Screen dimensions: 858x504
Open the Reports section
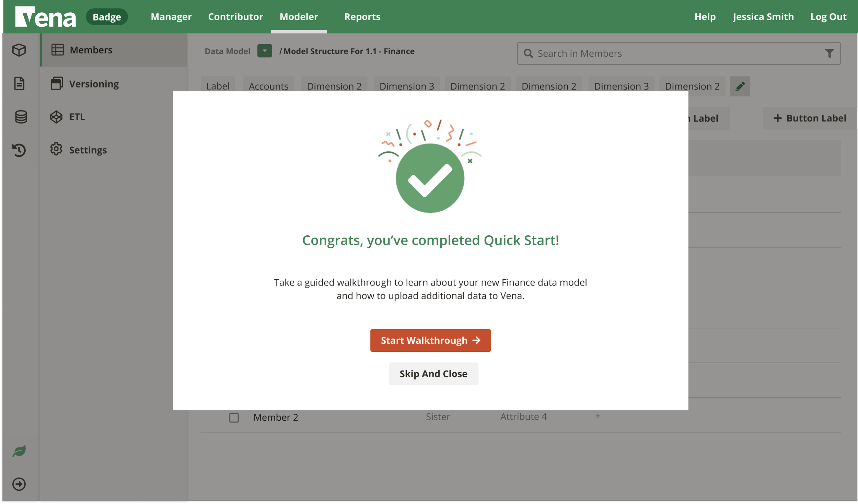coord(362,16)
